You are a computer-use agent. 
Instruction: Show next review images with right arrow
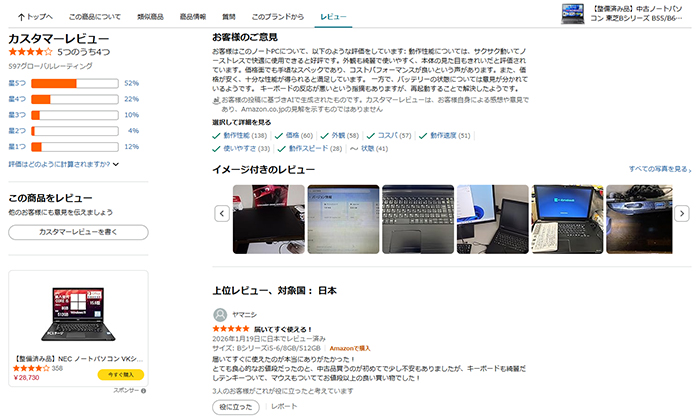tap(682, 213)
